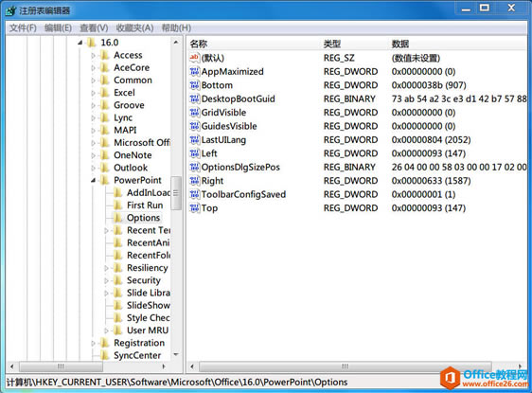Screen dimensions: 532x393
Task: Select the Microsoft Offi tree key
Action: coord(142,143)
